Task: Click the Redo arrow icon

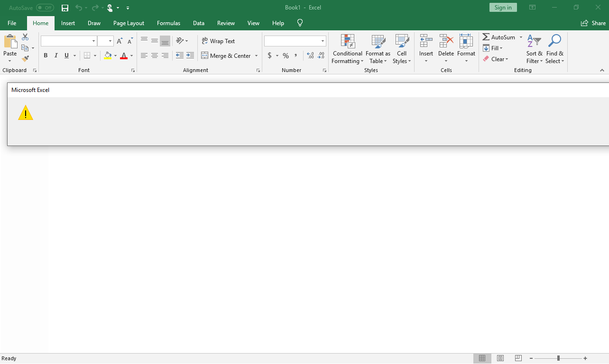Action: coord(95,8)
